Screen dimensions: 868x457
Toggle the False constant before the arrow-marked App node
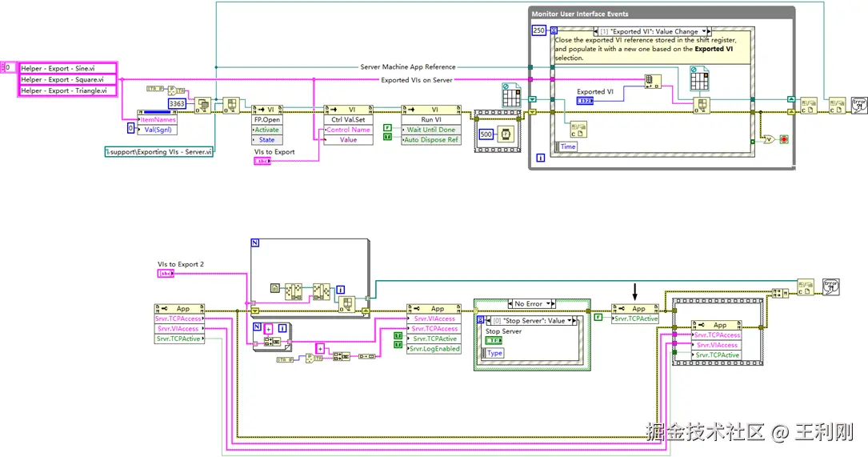pyautogui.click(x=598, y=318)
